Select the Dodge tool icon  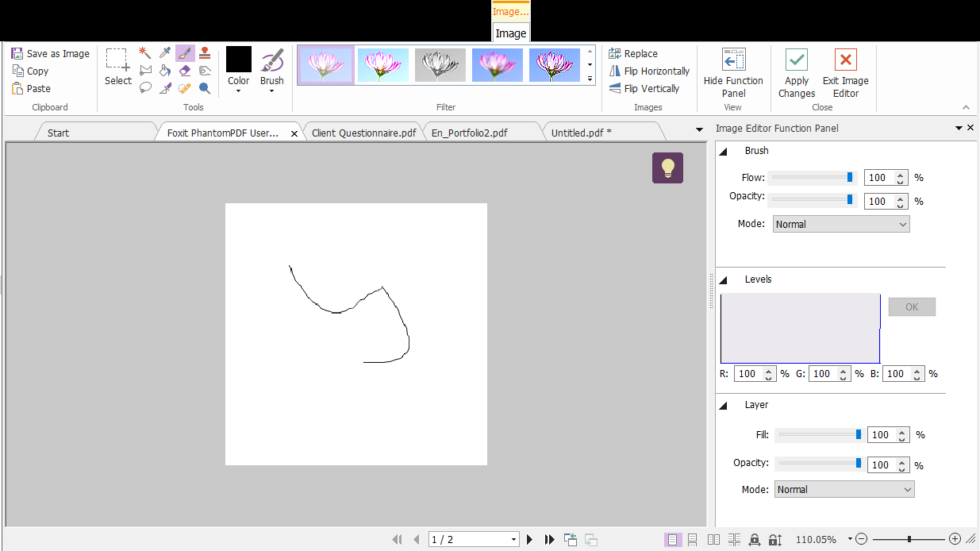tap(165, 88)
